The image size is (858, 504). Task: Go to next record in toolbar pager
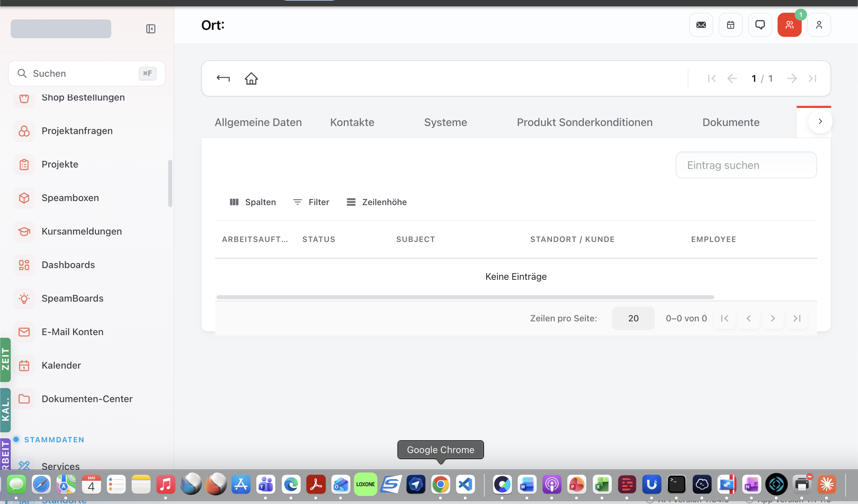pyautogui.click(x=792, y=78)
